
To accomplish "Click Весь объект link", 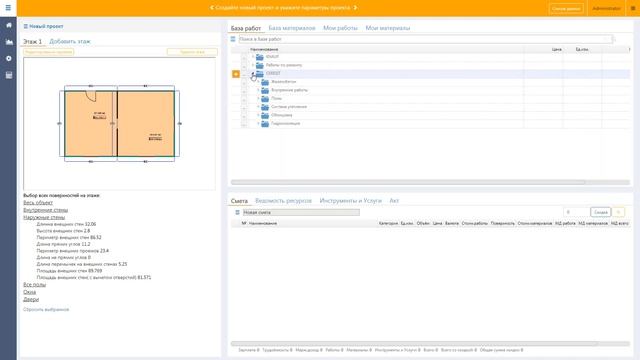I will point(38,203).
